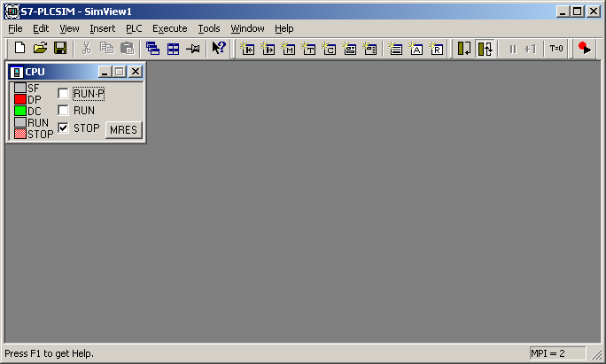Minimize the S7-PLCSIM main window
The width and height of the screenshot is (606, 364).
coord(563,12)
